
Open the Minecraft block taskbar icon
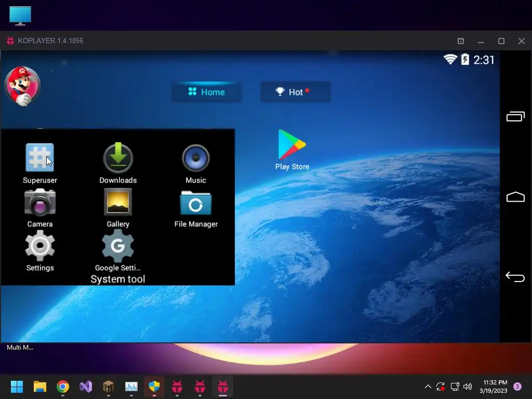tap(108, 387)
